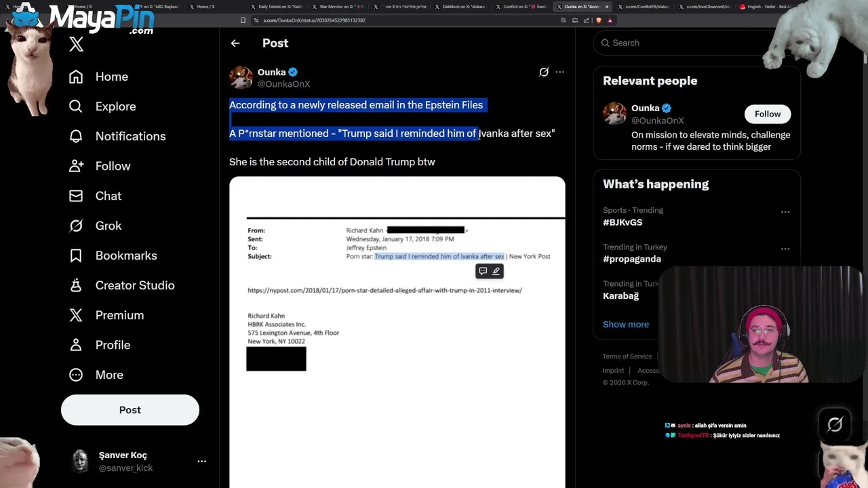Viewport: 868px width, 488px height.
Task: Open Explore from the sidebar
Action: coord(102,106)
